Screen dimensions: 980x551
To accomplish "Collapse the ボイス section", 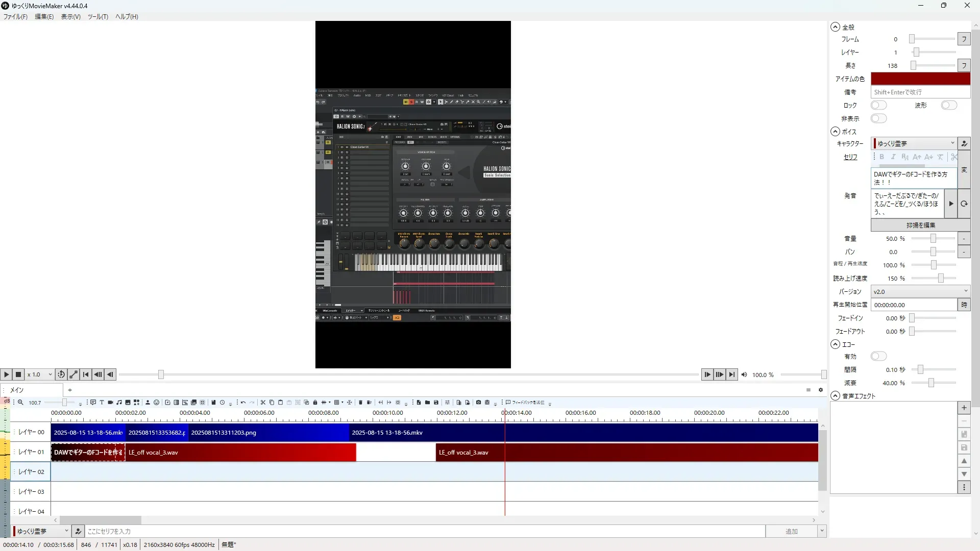I will tap(835, 132).
